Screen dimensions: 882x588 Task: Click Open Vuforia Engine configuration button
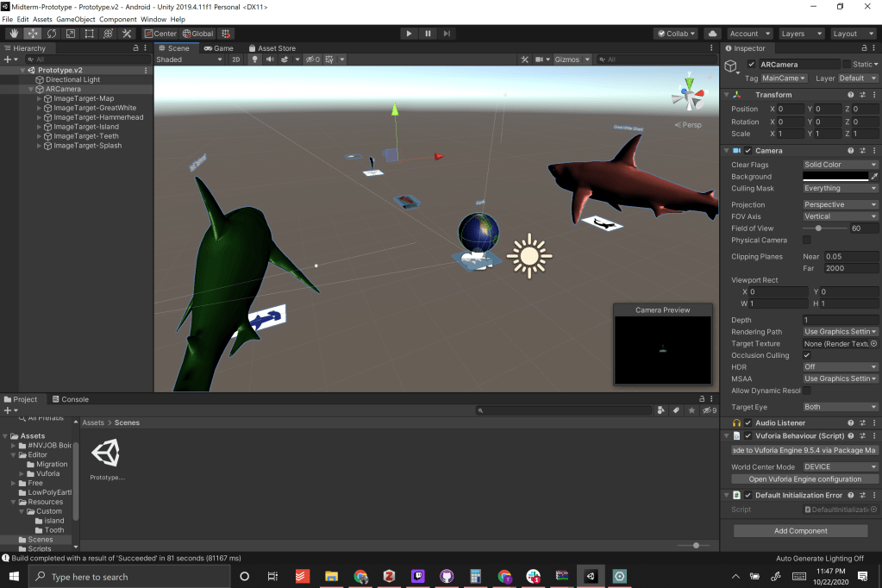[804, 479]
